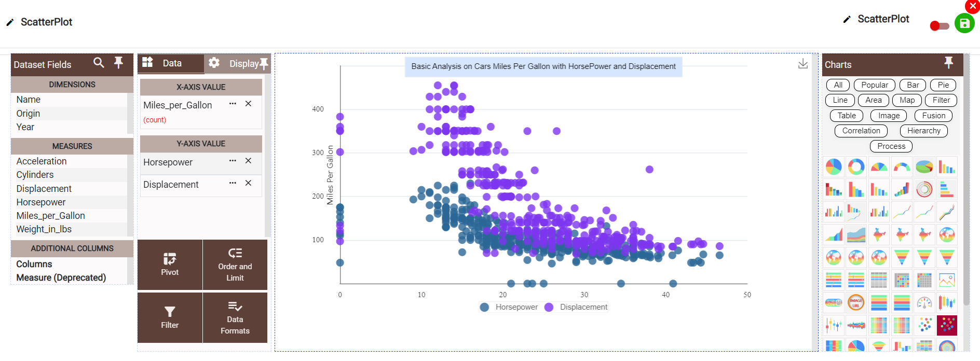Image resolution: width=980 pixels, height=361 pixels.
Task: Pin the Charts panel
Action: 948,63
